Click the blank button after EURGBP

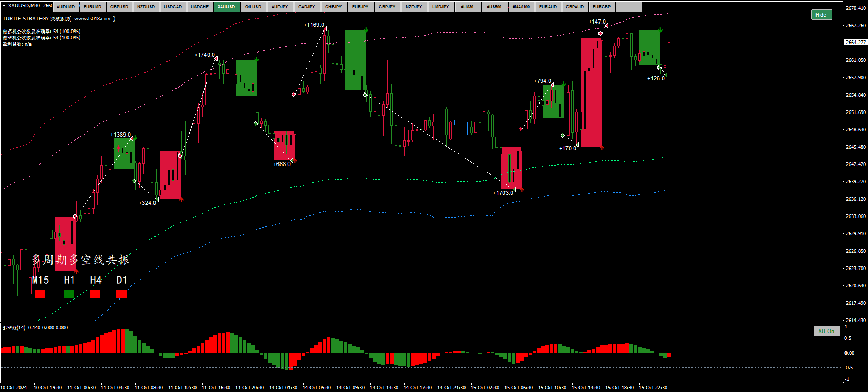coord(628,7)
